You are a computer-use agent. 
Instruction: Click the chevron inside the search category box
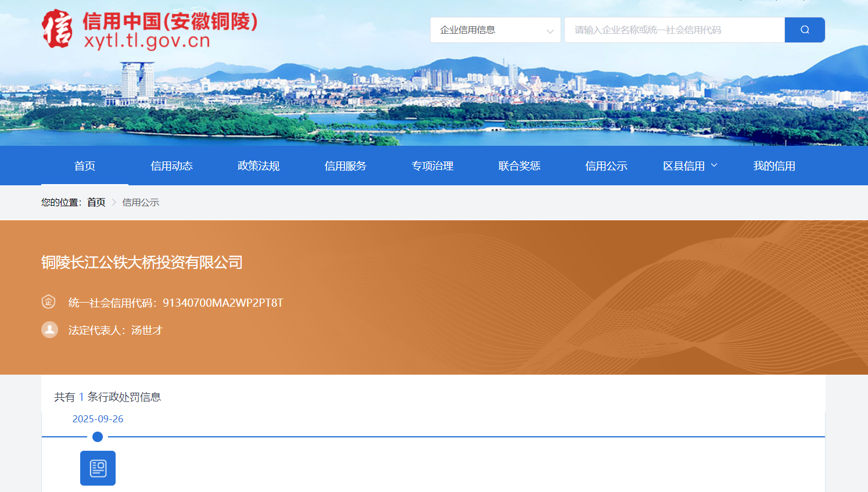550,31
